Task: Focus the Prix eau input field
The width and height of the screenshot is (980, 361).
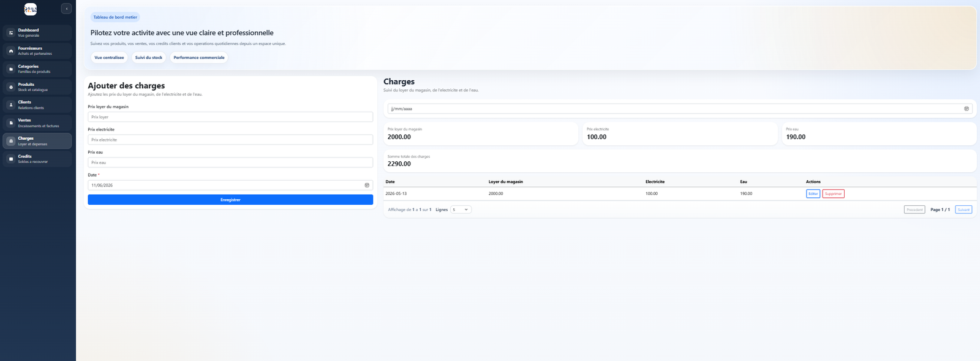Action: pos(230,162)
